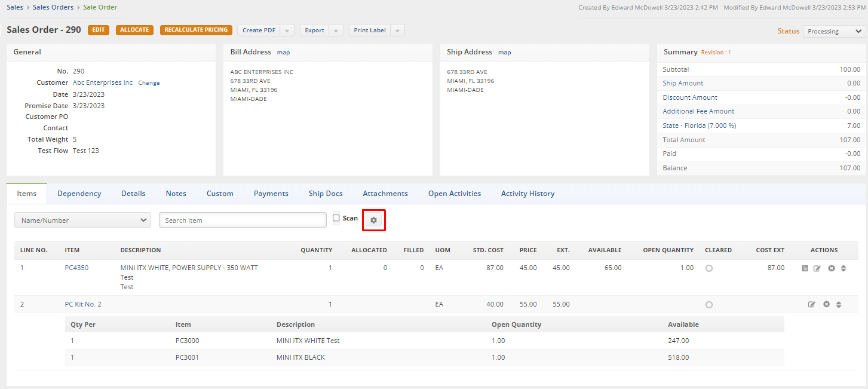Click Change next to customer name
Screen dimensions: 868x389
149,83
